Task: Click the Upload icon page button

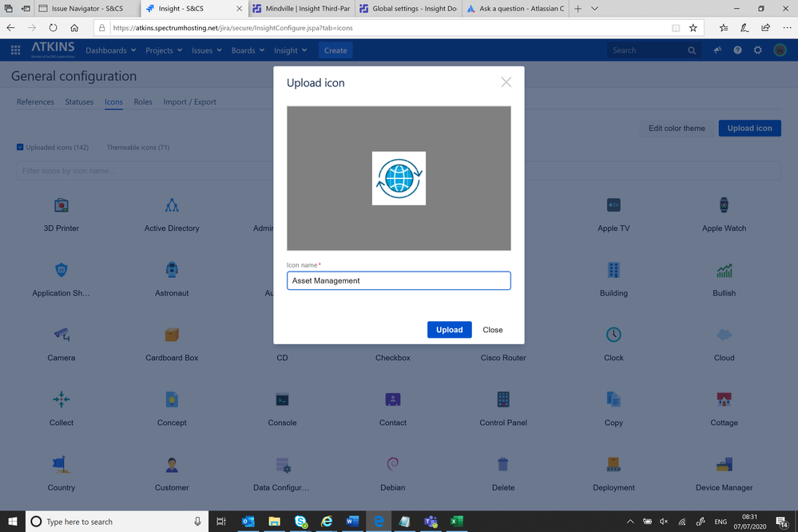Action: [x=749, y=129]
